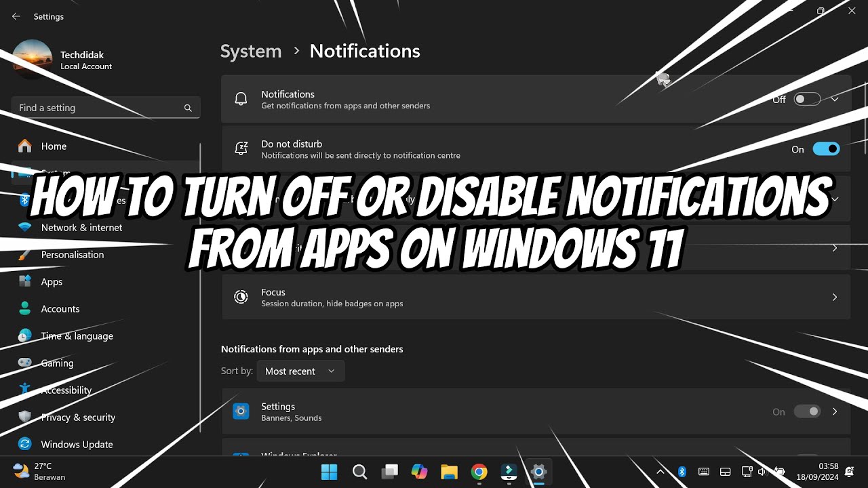Screen dimensions: 868x488
Task: Open the Focus session duration row
Action: pyautogui.click(x=536, y=297)
